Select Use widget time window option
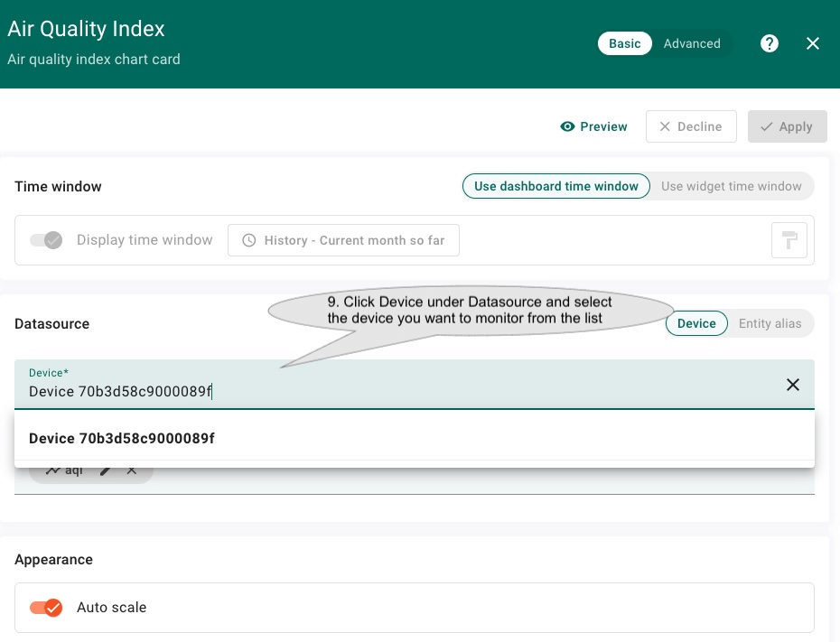 click(731, 186)
